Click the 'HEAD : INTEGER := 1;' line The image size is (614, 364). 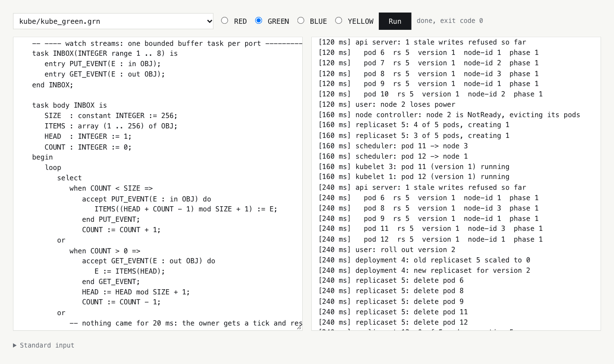[x=88, y=137]
